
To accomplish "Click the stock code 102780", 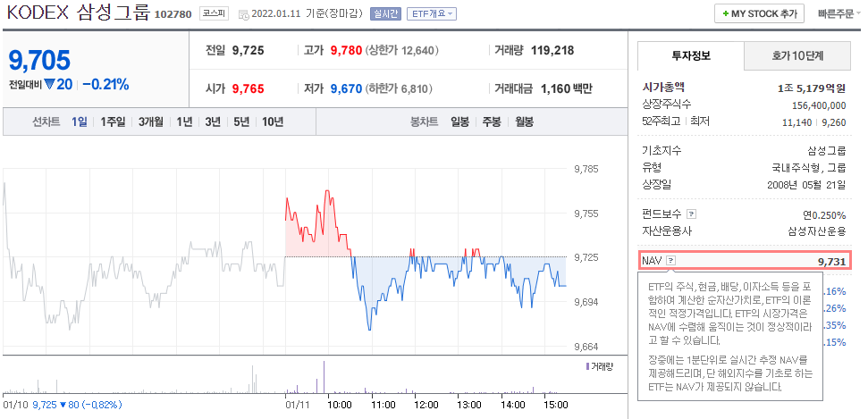I will click(173, 15).
